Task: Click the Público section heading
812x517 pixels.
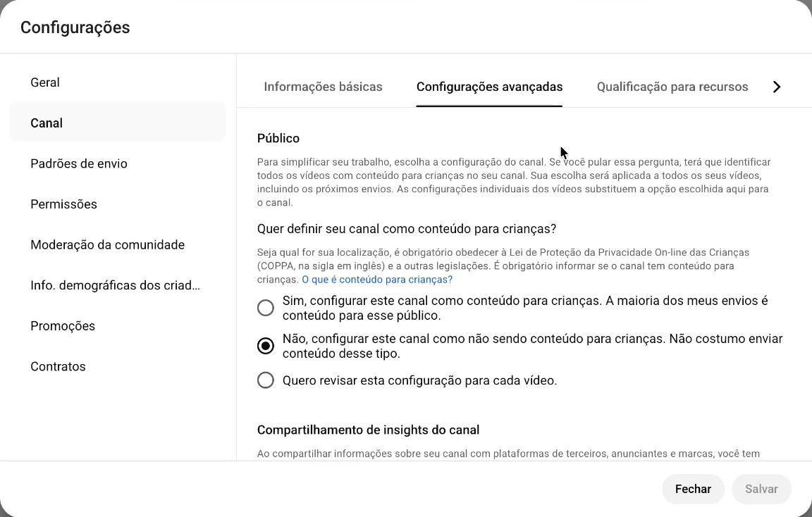Action: click(278, 138)
